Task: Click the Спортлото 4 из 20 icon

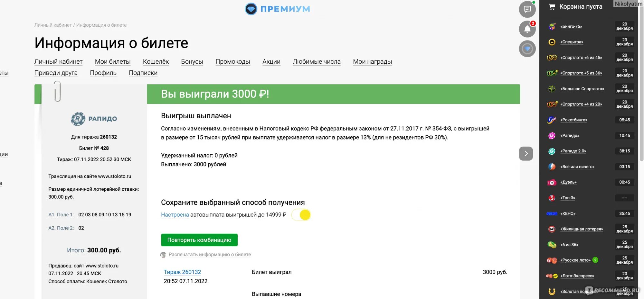Action: tap(552, 104)
